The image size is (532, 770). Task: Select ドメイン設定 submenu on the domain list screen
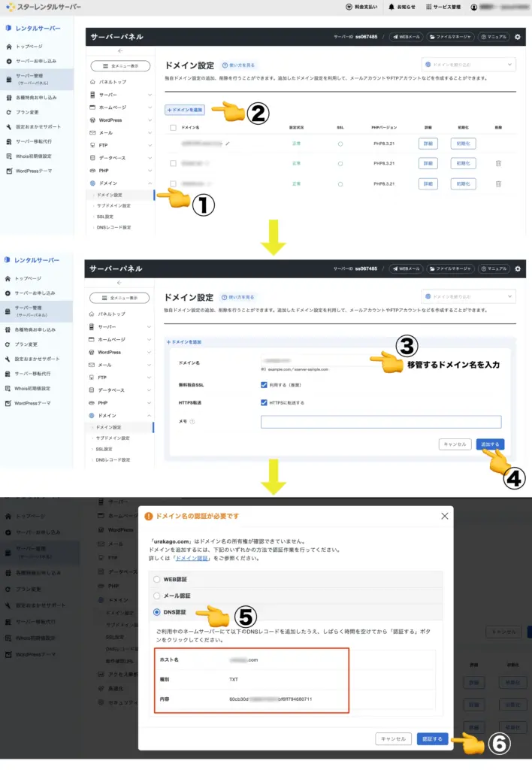tap(110, 195)
